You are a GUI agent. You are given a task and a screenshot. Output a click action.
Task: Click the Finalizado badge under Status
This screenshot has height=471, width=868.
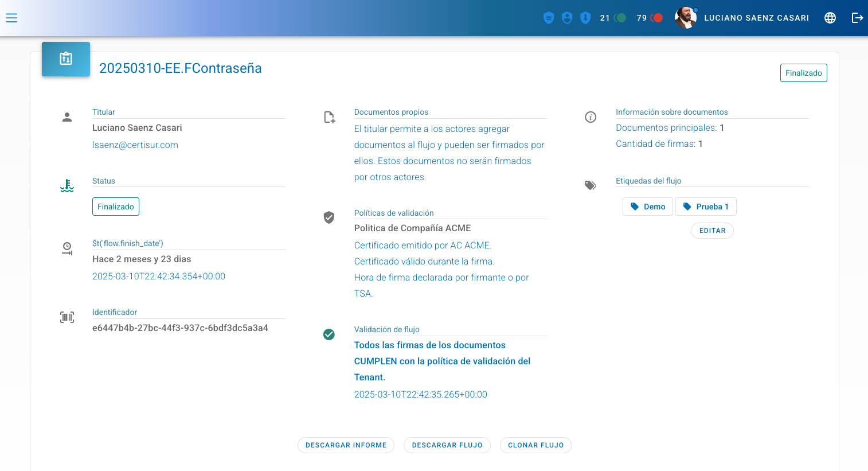pos(116,207)
